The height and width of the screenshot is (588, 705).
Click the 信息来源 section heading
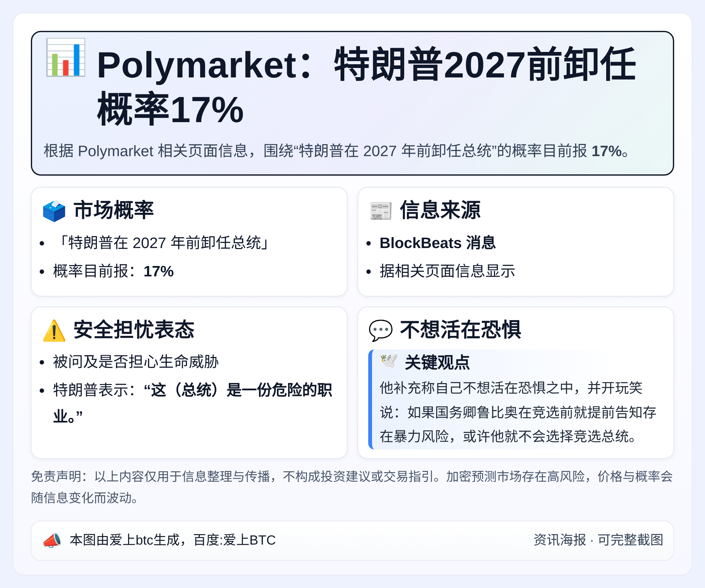(440, 210)
